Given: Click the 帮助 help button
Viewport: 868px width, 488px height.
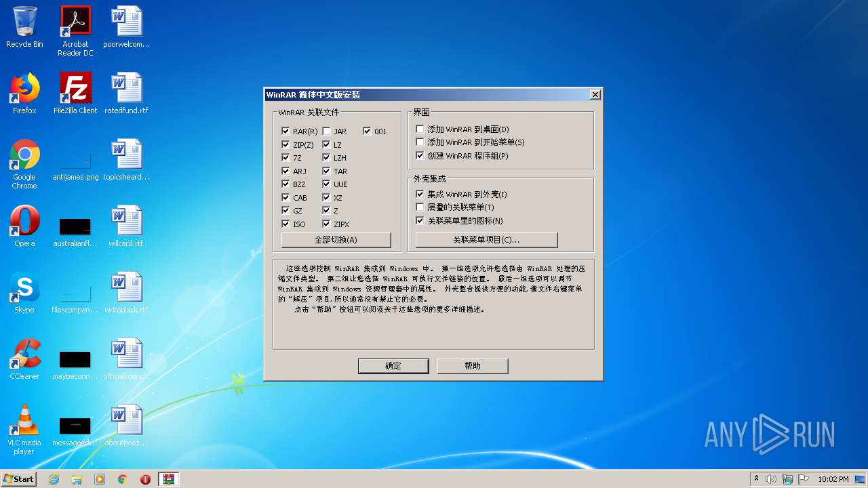Looking at the screenshot, I should tap(473, 366).
